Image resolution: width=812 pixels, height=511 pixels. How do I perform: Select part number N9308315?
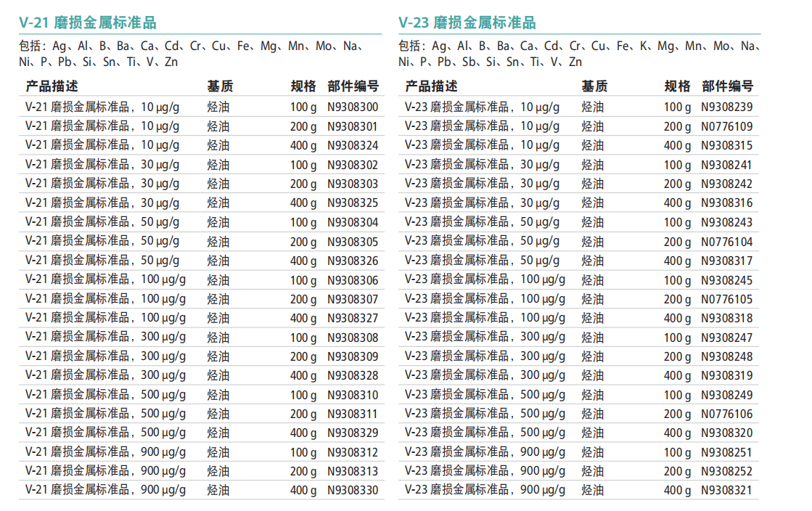coord(727,146)
